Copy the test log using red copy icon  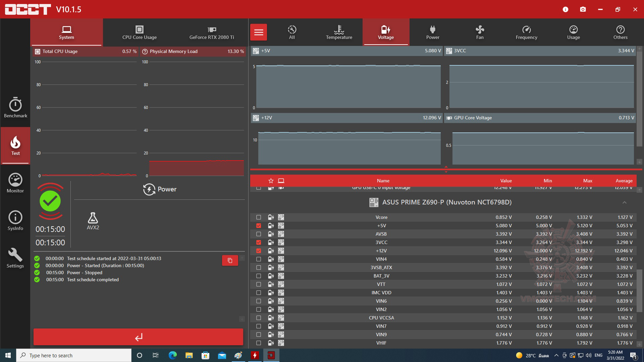pos(230,260)
